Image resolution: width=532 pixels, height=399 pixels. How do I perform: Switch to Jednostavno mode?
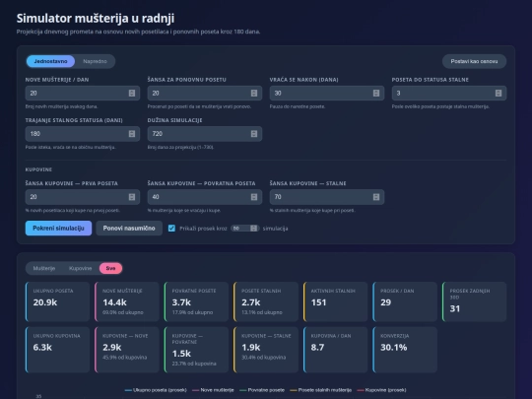50,61
